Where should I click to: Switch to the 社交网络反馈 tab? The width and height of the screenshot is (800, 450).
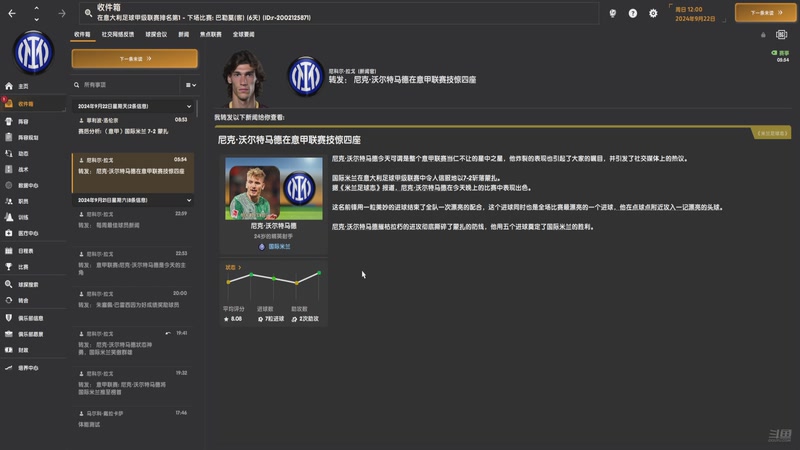pyautogui.click(x=118, y=35)
